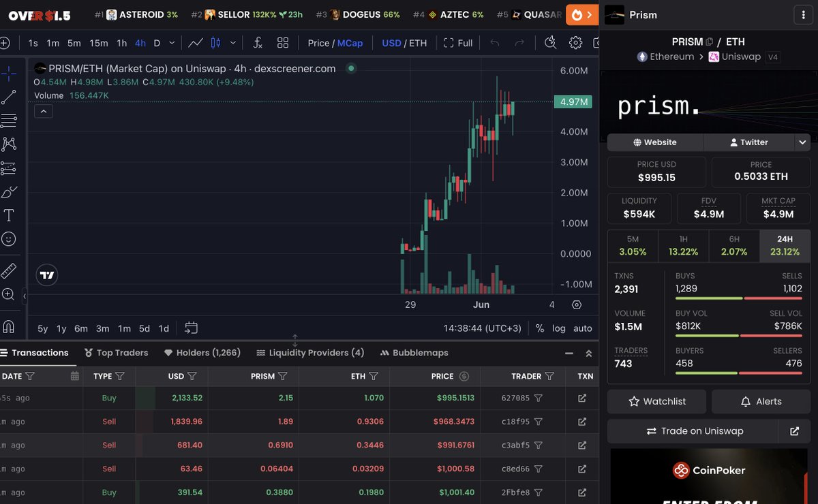
Task: Open the TYPE column filter
Action: pyautogui.click(x=120, y=376)
